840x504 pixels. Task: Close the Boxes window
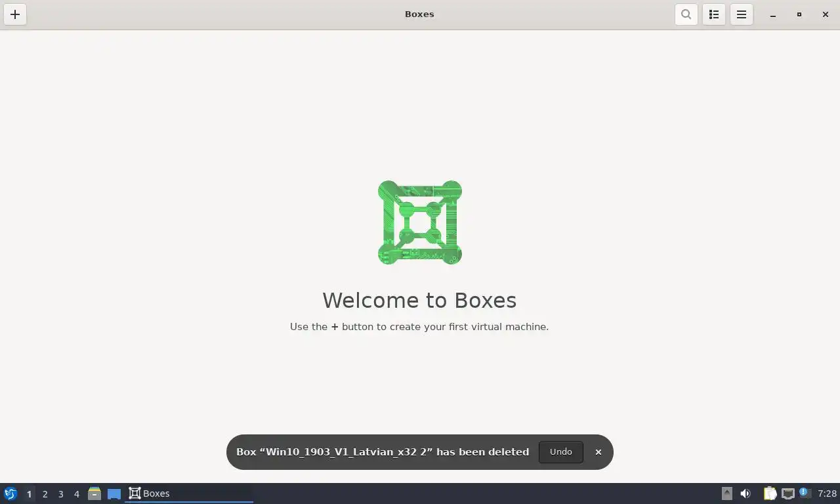click(826, 14)
